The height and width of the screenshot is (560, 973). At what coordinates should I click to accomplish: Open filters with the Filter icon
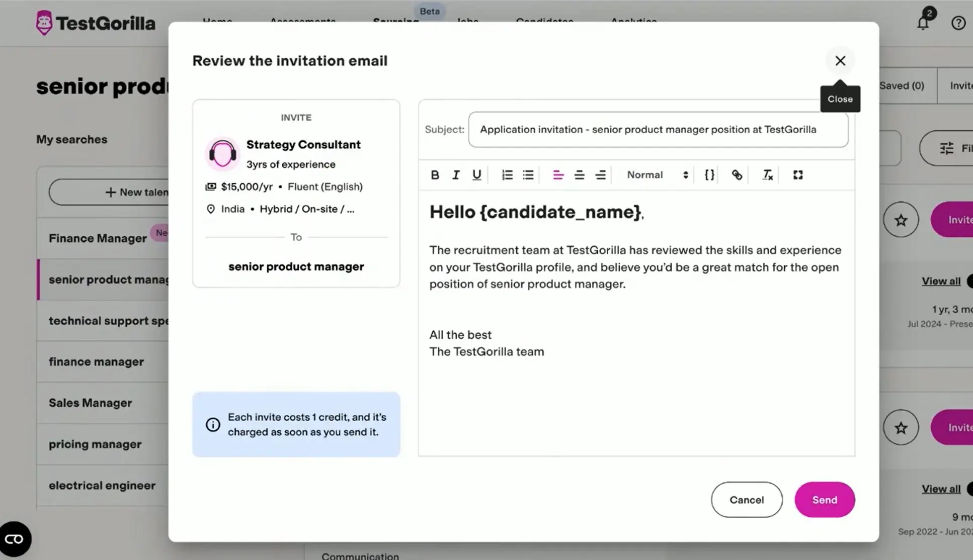coord(946,148)
